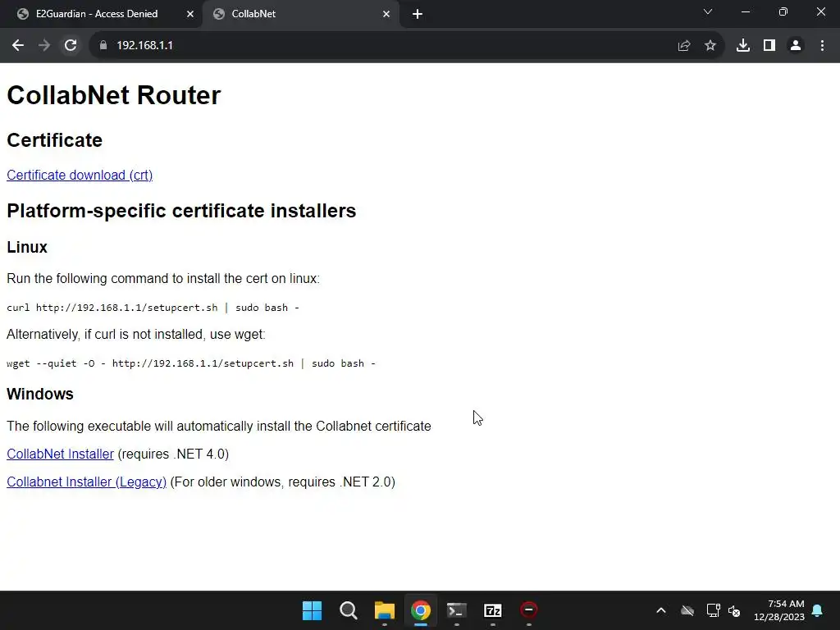This screenshot has width=840, height=630.
Task: Open Chrome three-dot menu
Action: coord(822,46)
